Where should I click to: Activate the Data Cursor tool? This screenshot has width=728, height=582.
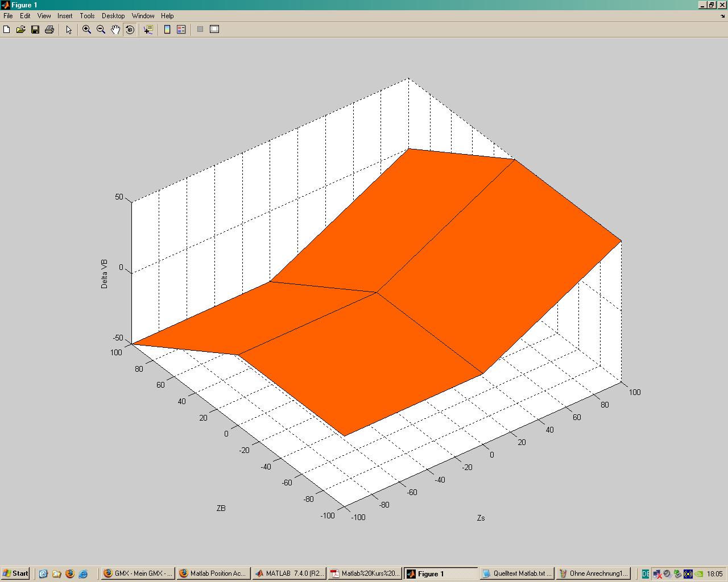[148, 30]
